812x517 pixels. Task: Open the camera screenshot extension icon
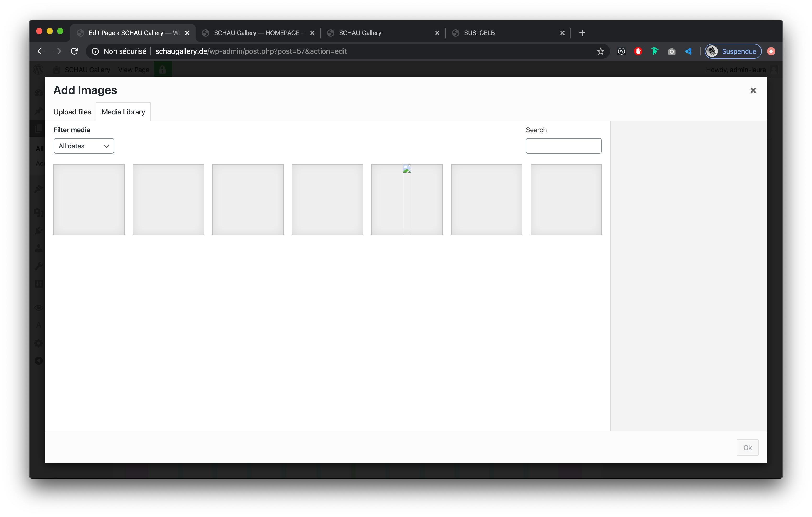click(671, 51)
